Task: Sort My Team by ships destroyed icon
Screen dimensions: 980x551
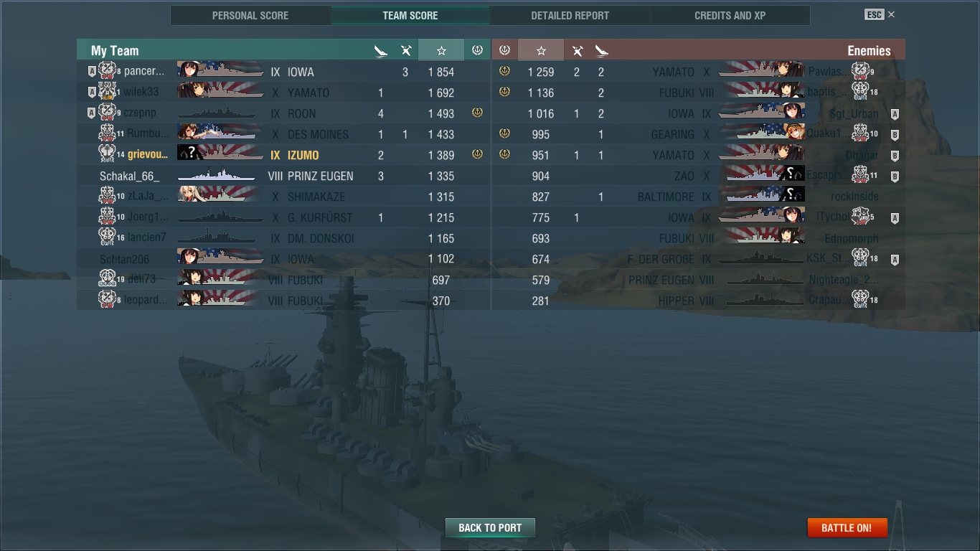Action: pos(381,50)
